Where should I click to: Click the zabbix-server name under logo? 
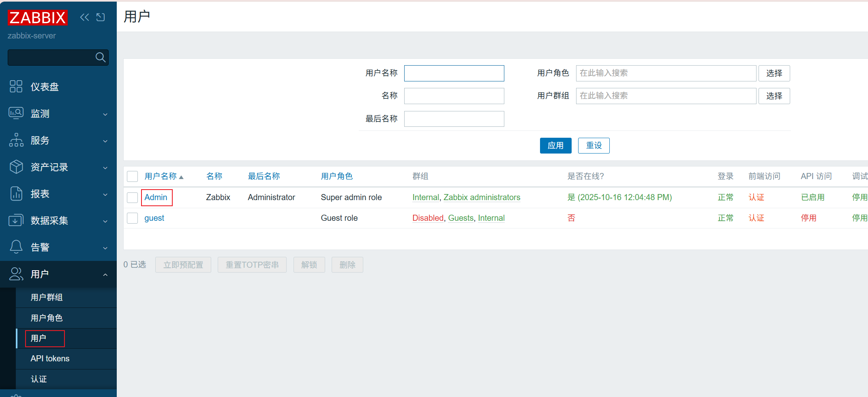32,36
